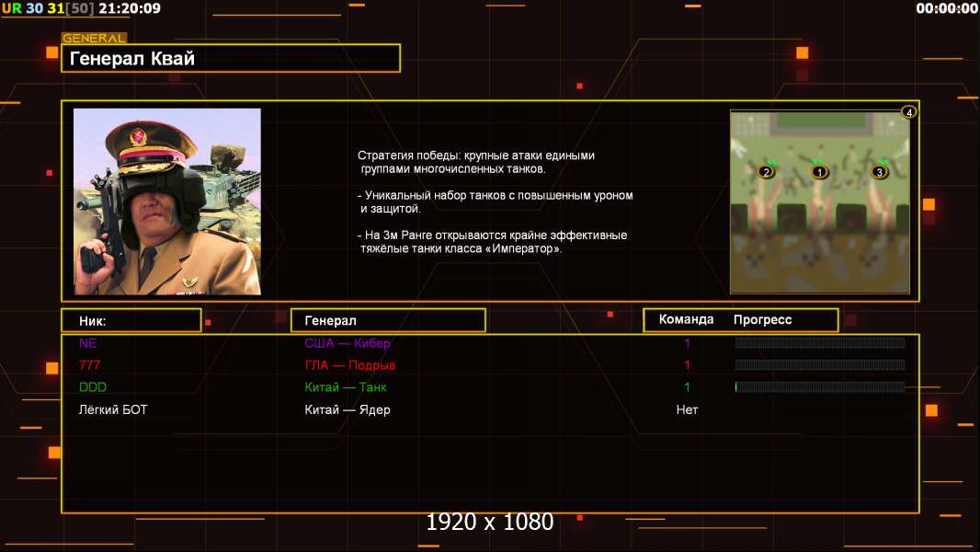Click the Ник: column header
This screenshot has width=980, height=552.
click(131, 321)
